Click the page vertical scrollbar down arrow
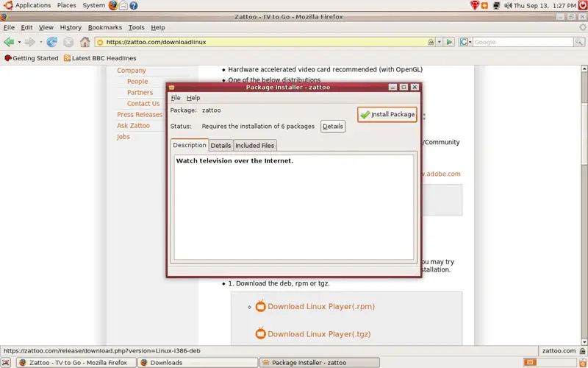 coord(584,342)
